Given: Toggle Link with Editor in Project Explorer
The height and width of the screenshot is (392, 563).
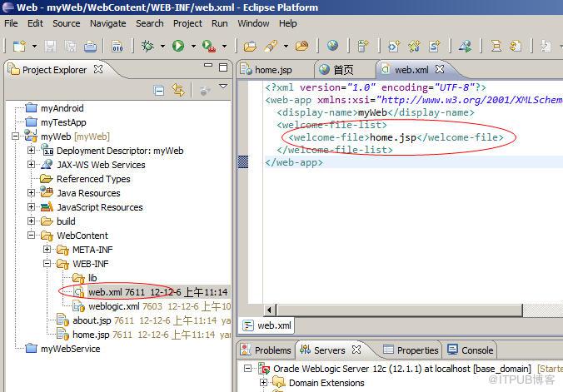Looking at the screenshot, I should tap(178, 90).
